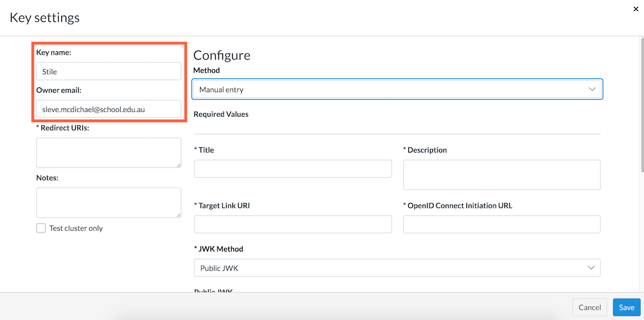The height and width of the screenshot is (320, 644).
Task: Open the JWK Method dropdown
Action: [397, 268]
